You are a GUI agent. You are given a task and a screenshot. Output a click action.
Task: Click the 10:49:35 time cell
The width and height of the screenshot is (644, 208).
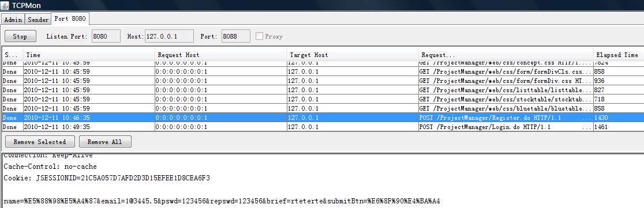89,127
